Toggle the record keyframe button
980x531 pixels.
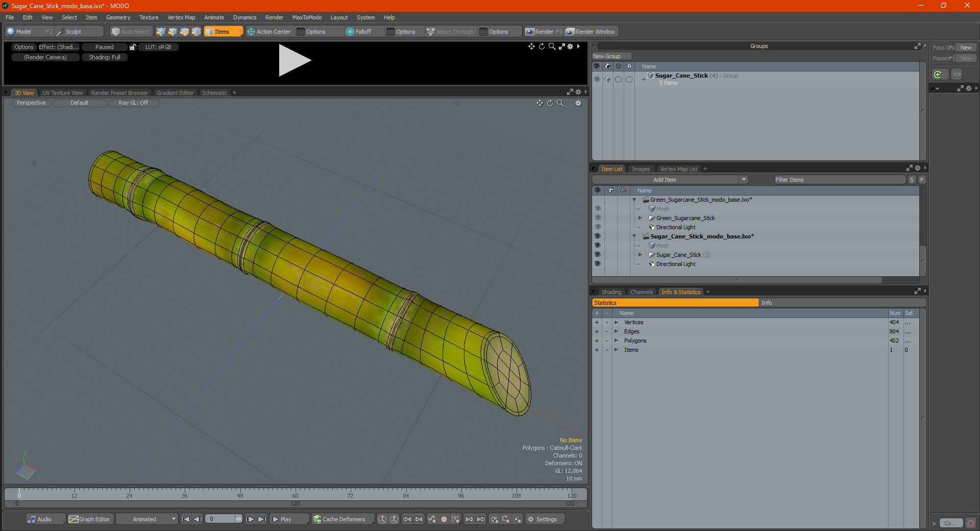tap(444, 519)
